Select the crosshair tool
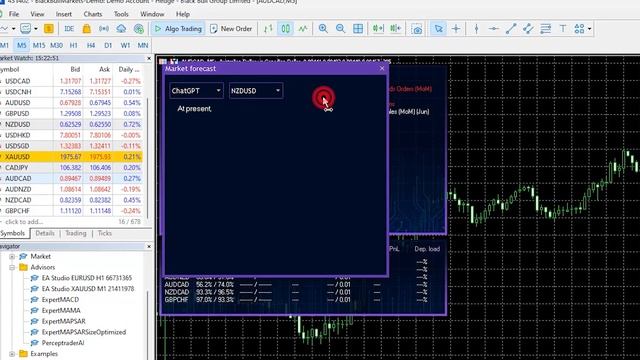The height and width of the screenshot is (360, 640). [456, 29]
